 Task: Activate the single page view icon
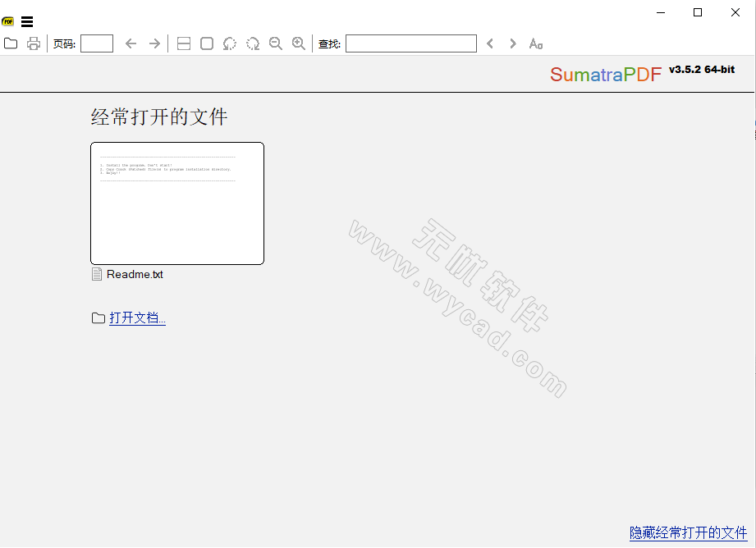pyautogui.click(x=207, y=43)
